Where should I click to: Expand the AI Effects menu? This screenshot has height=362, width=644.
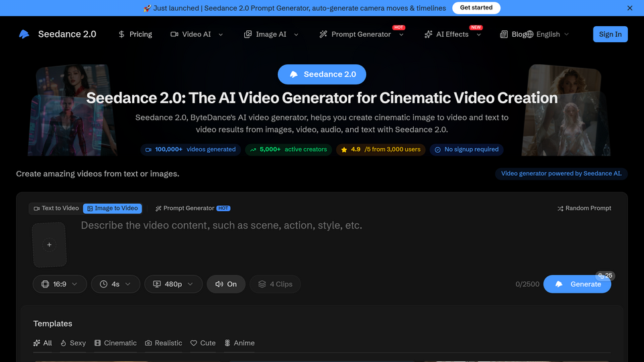coord(453,34)
